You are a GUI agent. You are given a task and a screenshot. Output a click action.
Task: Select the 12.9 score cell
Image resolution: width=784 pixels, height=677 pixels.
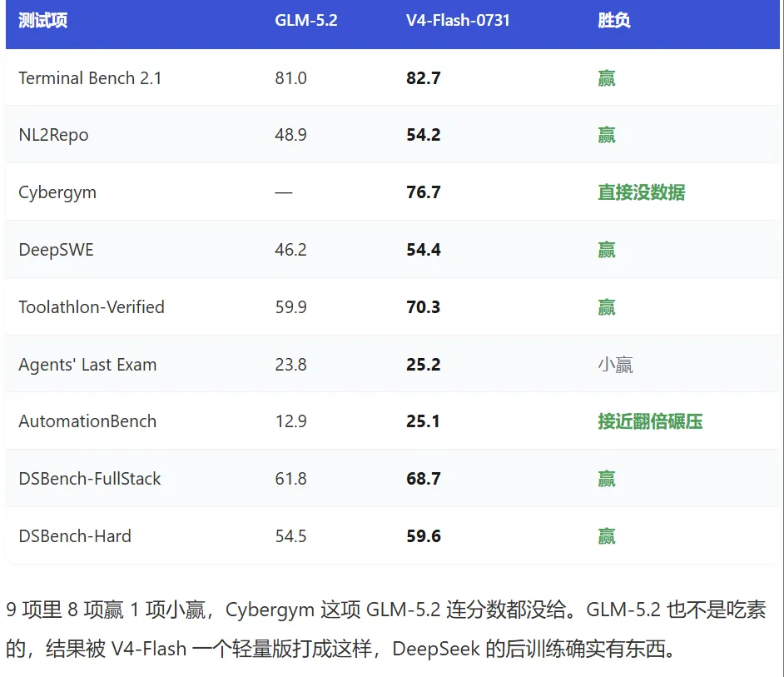pos(290,421)
